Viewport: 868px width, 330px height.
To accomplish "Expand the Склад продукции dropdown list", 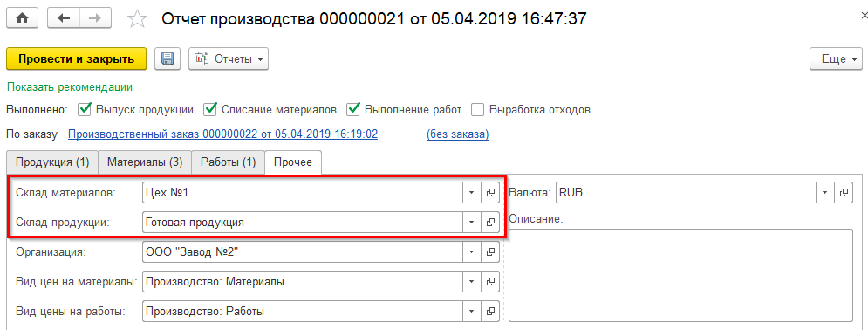I will click(x=472, y=222).
